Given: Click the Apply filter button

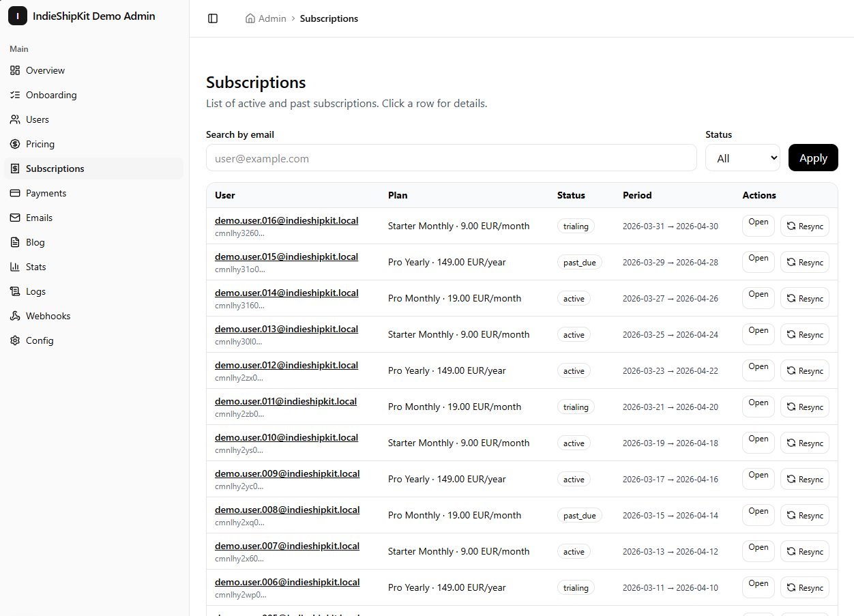Looking at the screenshot, I should 813,158.
